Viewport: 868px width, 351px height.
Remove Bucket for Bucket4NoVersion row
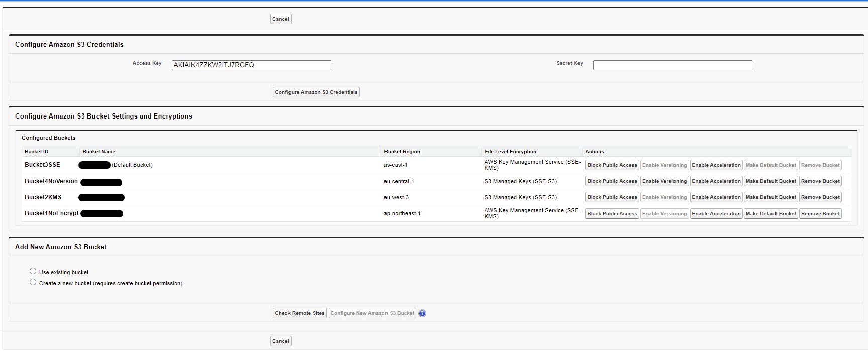(x=820, y=181)
